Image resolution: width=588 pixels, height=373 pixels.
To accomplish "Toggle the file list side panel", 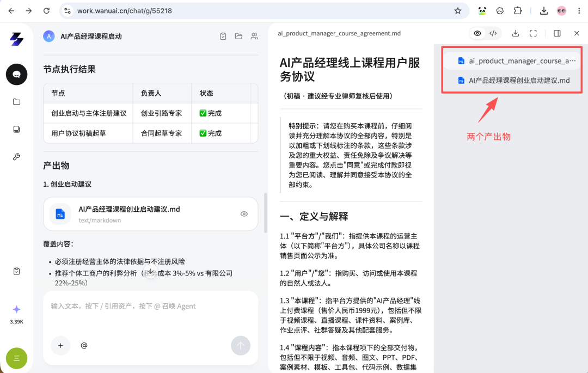I will pos(558,33).
